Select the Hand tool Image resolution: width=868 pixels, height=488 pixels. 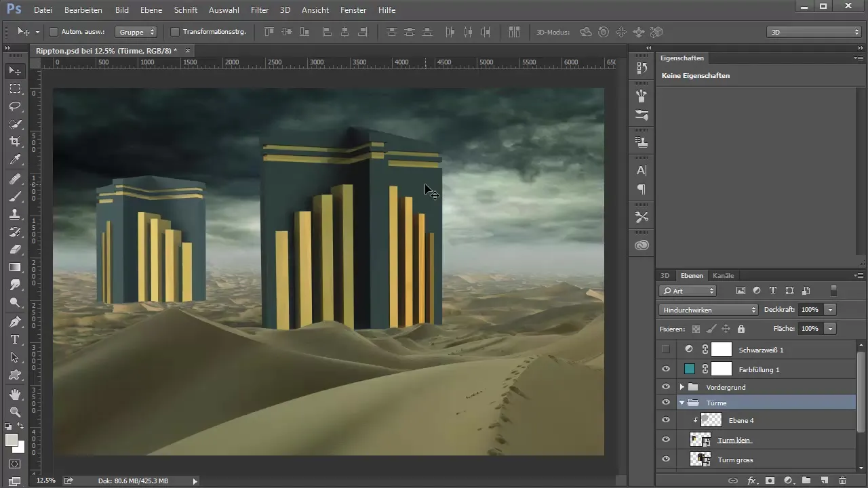pyautogui.click(x=14, y=394)
